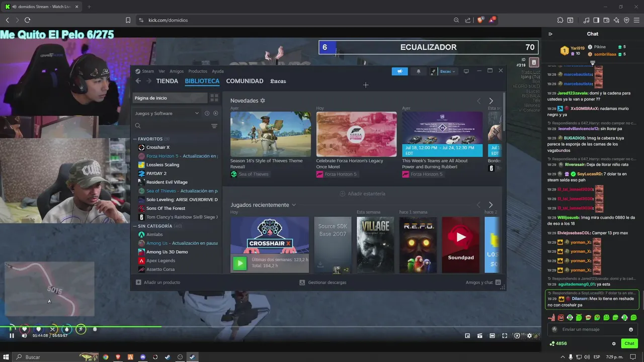Click the Steam announcements megaphone icon
644x362 pixels.
pos(399,71)
